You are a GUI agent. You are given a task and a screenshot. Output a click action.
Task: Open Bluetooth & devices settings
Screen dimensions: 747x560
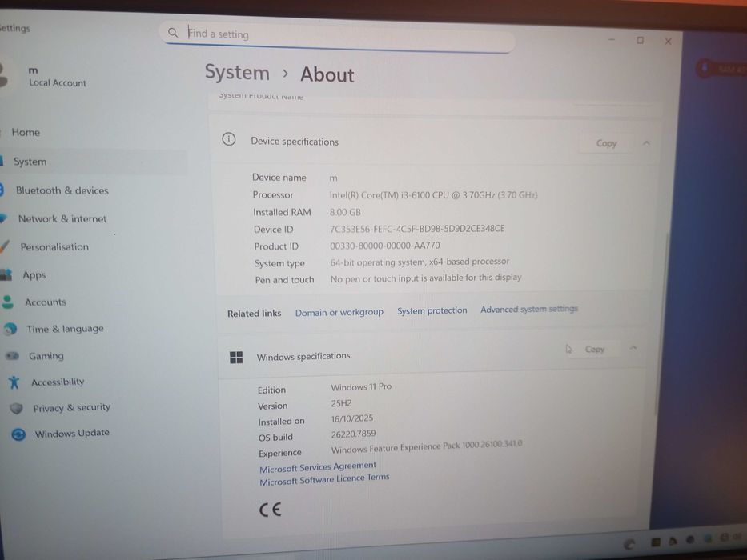click(62, 190)
